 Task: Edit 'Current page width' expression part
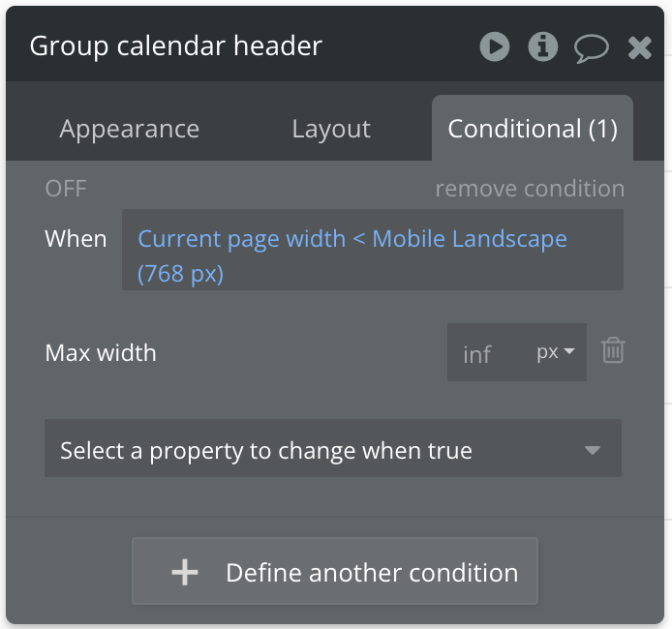pos(241,239)
